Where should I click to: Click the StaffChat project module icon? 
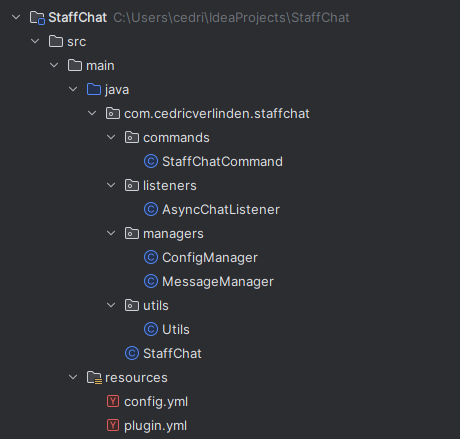(x=37, y=18)
